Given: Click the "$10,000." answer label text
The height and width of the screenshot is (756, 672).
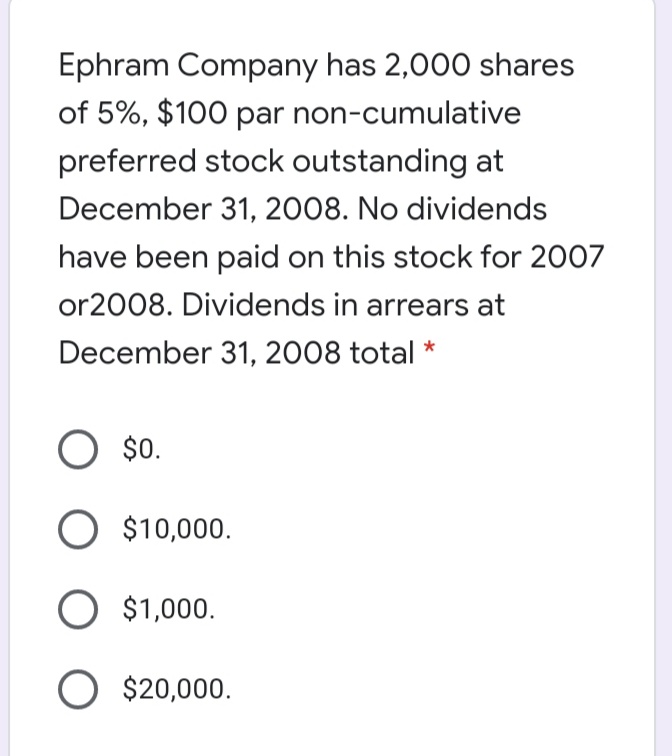Looking at the screenshot, I should point(175,527).
